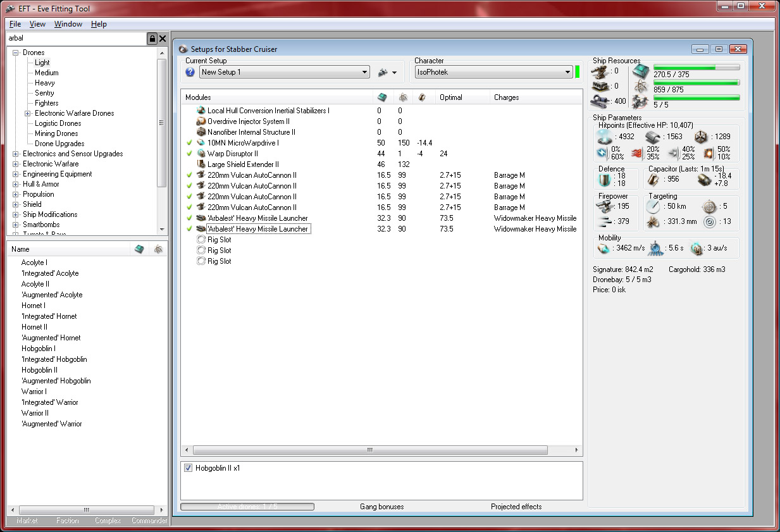The width and height of the screenshot is (780, 532).
Task: Open the File menu
Action: pos(15,24)
